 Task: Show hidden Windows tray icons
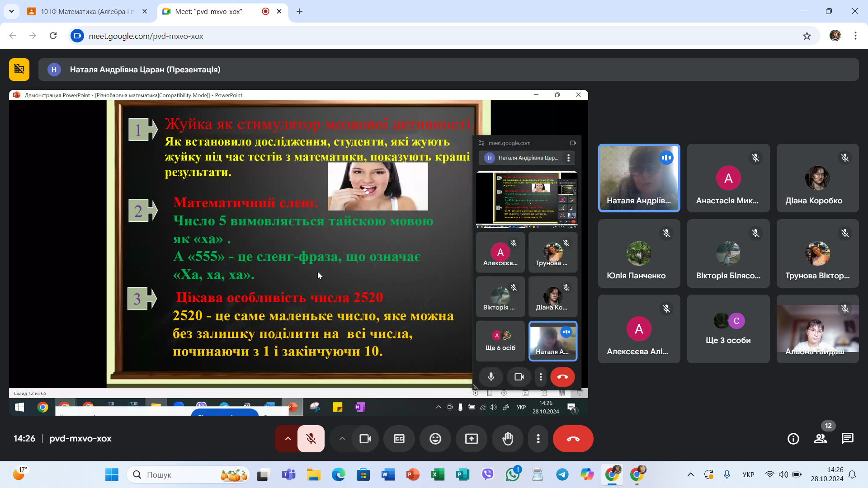(690, 474)
